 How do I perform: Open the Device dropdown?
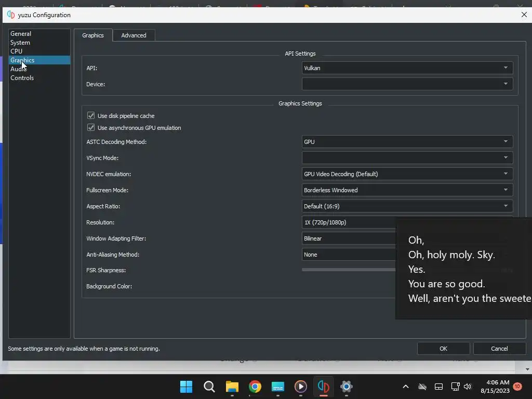(407, 84)
